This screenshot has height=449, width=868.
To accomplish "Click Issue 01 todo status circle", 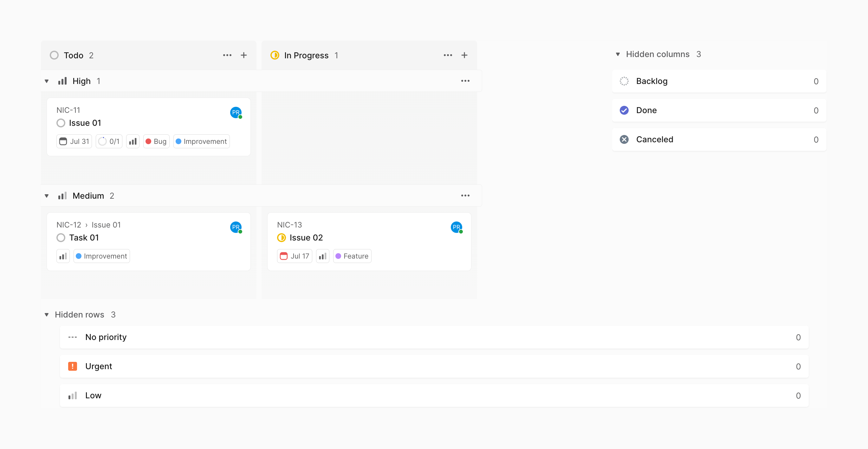I will pyautogui.click(x=61, y=123).
